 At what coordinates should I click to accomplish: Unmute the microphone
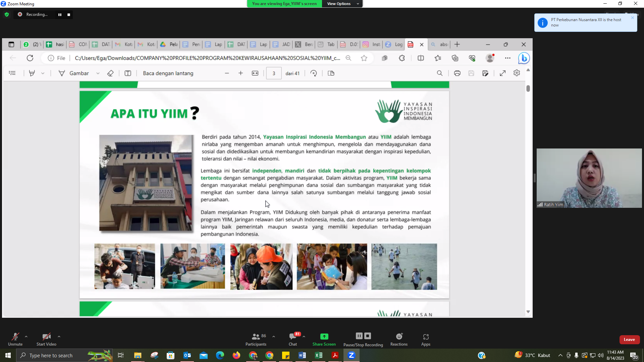point(15,337)
